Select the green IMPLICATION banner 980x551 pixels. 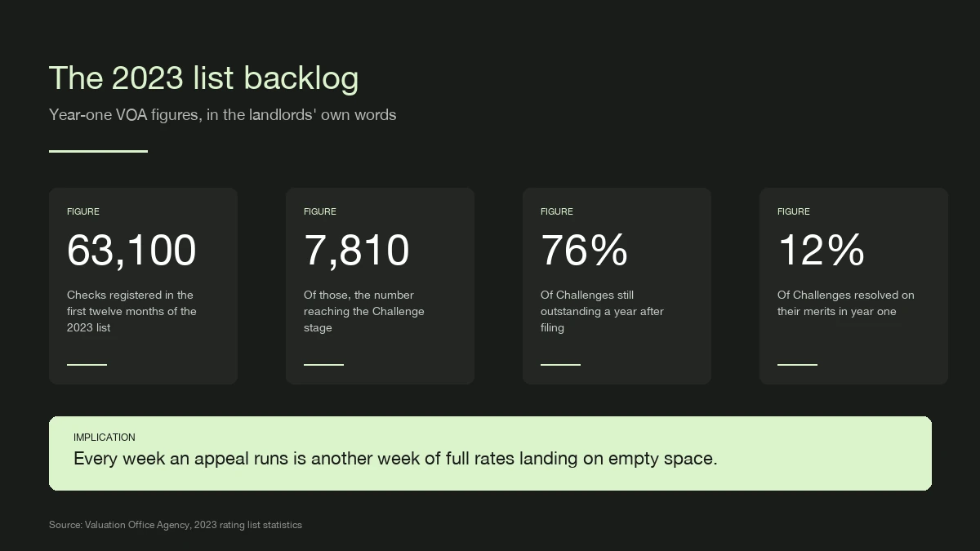click(x=490, y=453)
